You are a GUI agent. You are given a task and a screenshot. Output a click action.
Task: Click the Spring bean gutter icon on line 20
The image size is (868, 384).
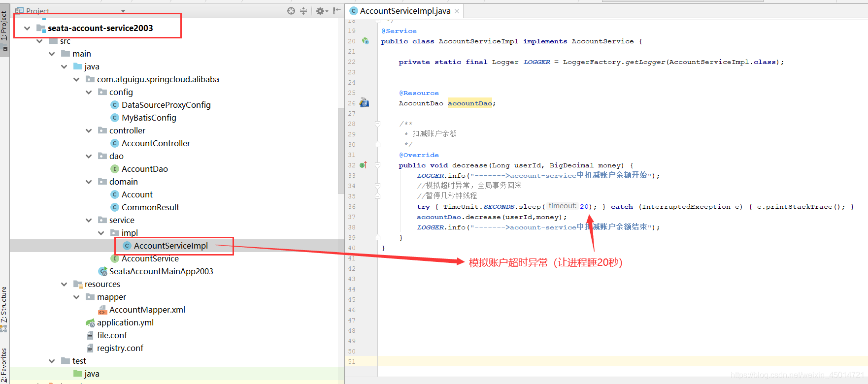pyautogui.click(x=365, y=41)
